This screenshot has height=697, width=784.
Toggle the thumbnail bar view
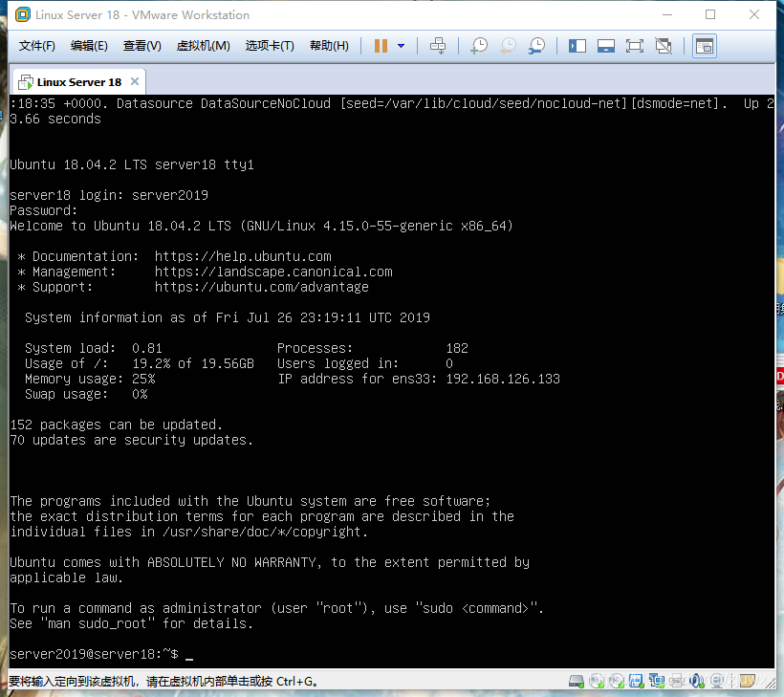(606, 46)
